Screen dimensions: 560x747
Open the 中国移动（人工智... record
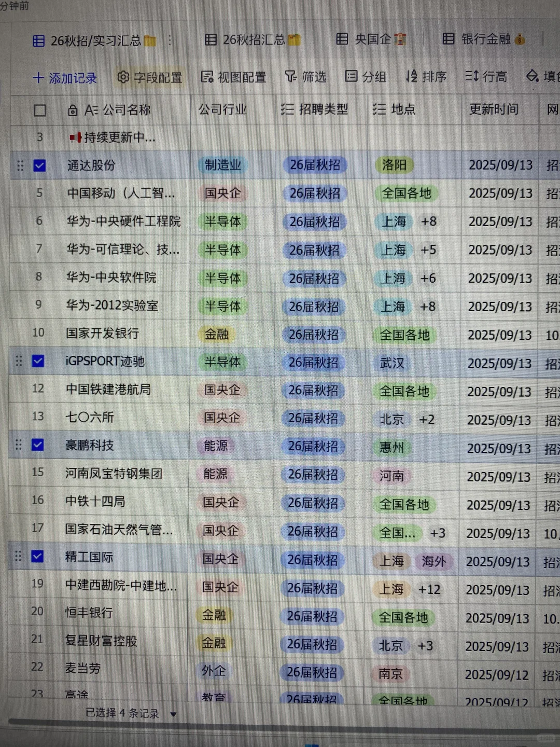[121, 193]
